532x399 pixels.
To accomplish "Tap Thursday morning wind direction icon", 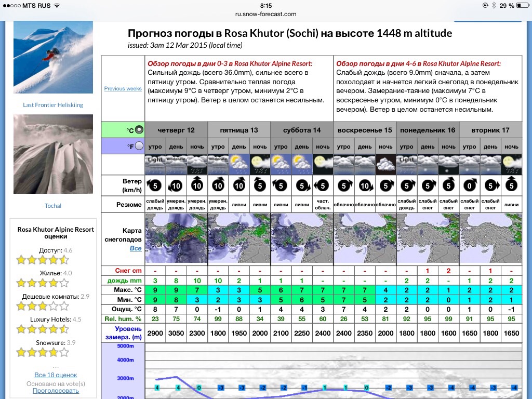I will coord(155,185).
